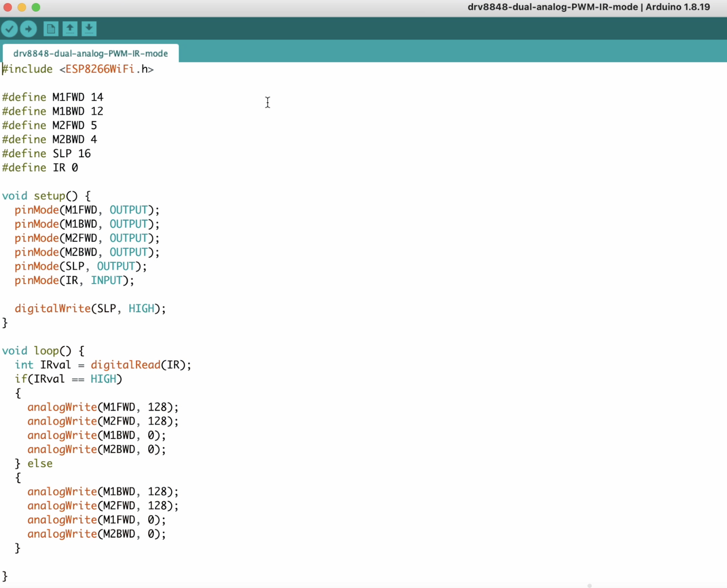This screenshot has width=727, height=588.
Task: Close the Arduino window with red button
Action: tap(7, 7)
